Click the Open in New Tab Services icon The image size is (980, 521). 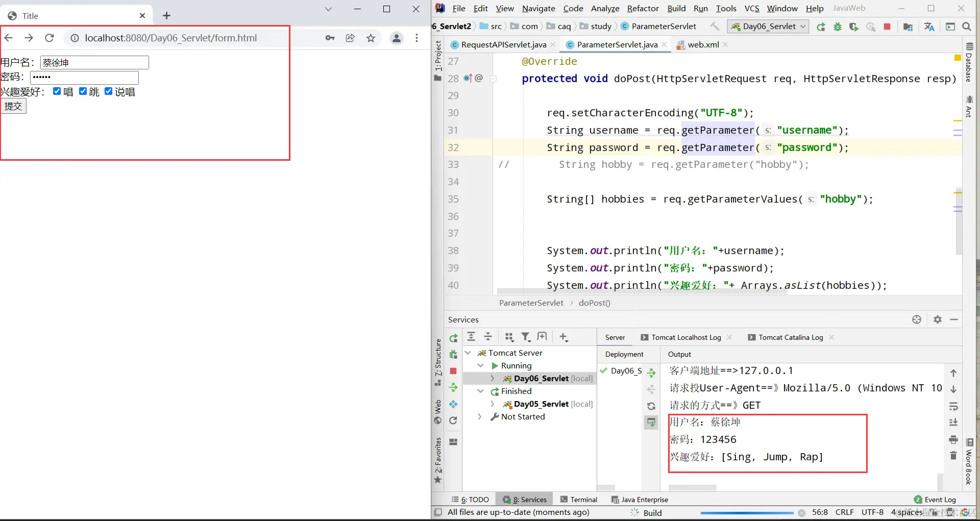[x=542, y=337]
